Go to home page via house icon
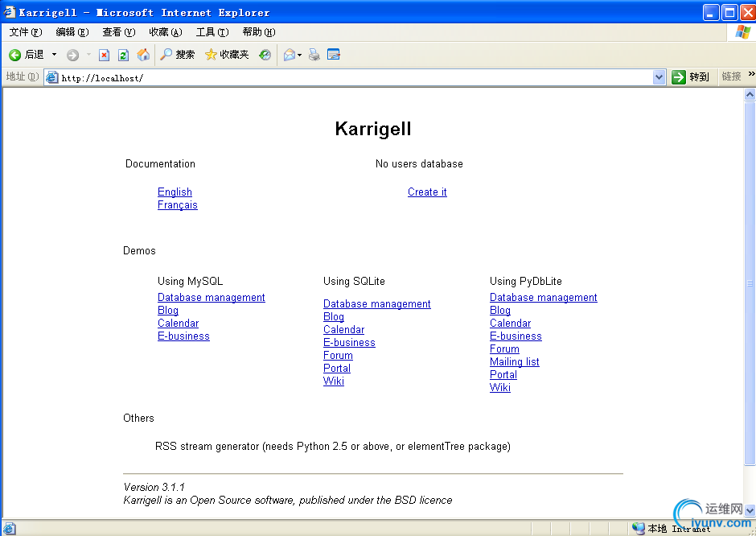 pyautogui.click(x=143, y=55)
